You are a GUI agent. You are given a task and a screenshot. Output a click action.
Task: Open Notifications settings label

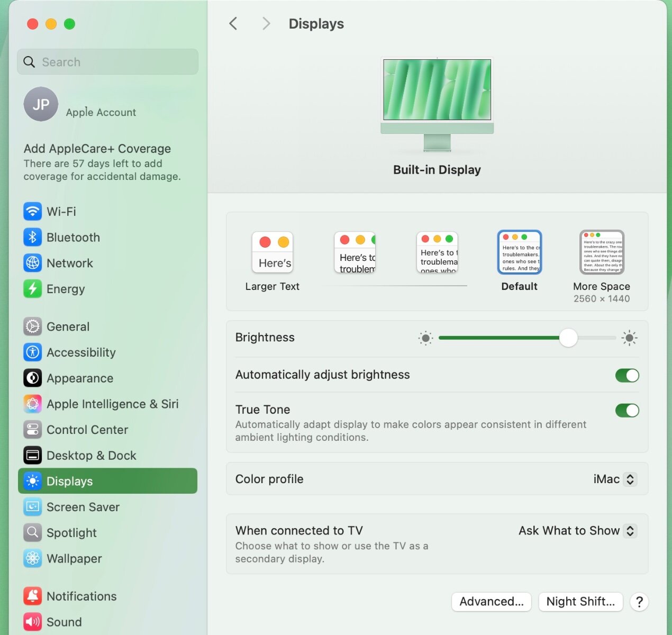(81, 596)
